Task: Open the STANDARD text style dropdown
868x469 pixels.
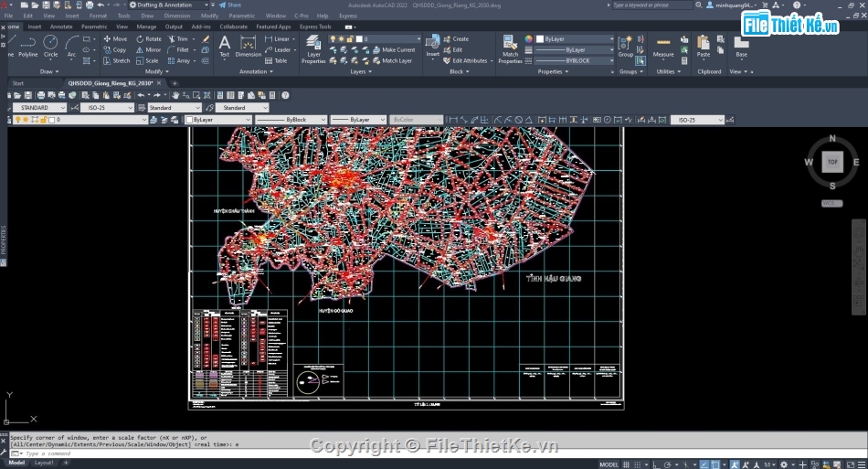Action: click(39, 107)
